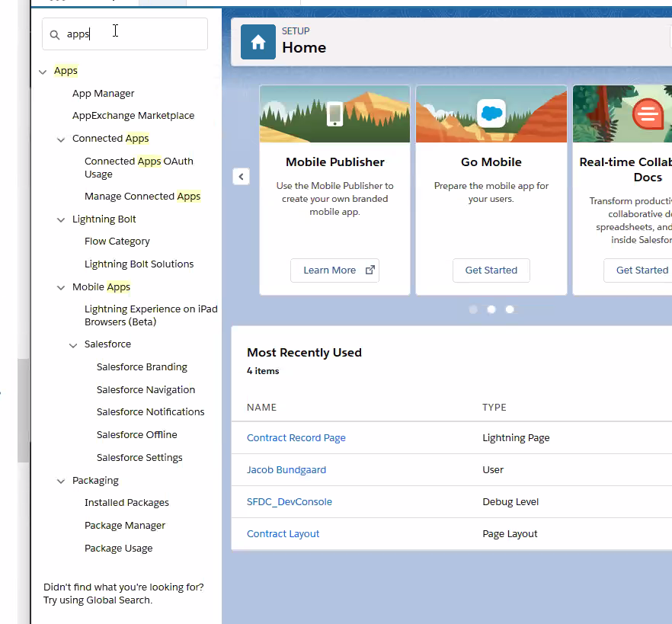Open Connected Apps OAuth Usage
This screenshot has height=624, width=672.
point(139,168)
